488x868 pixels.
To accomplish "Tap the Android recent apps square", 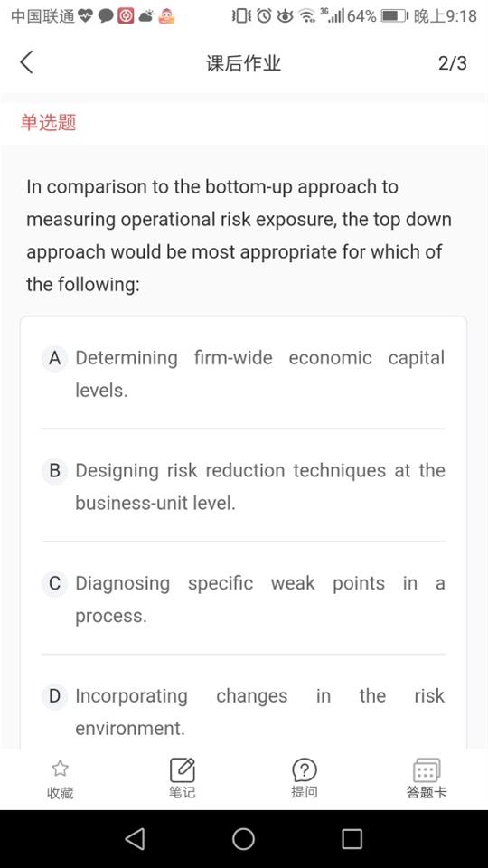I will [352, 839].
